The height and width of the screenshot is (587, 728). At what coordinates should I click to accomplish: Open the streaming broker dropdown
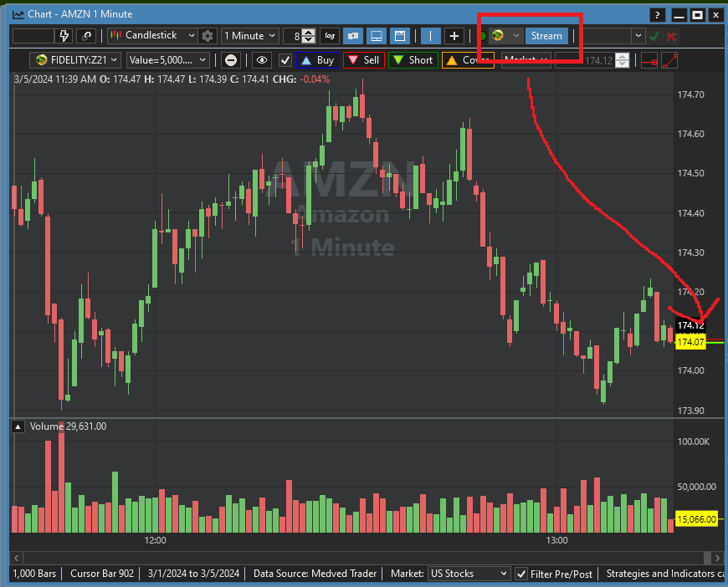[505, 36]
